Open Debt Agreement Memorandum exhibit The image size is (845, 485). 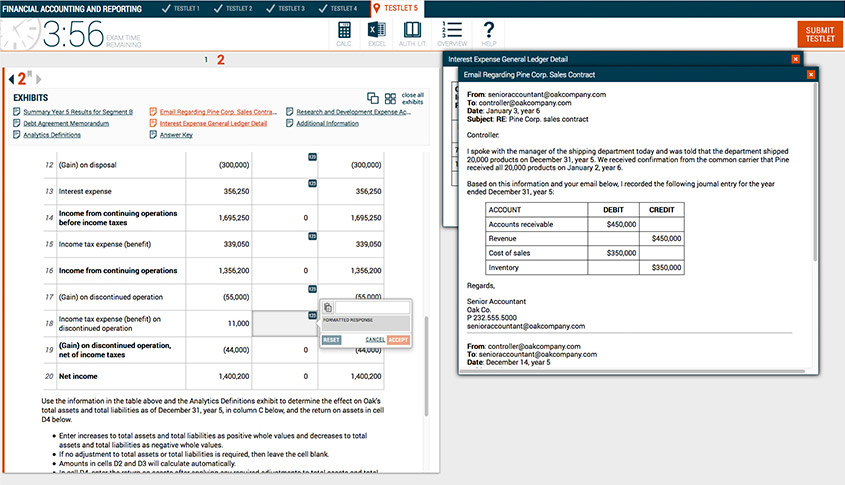tap(66, 123)
